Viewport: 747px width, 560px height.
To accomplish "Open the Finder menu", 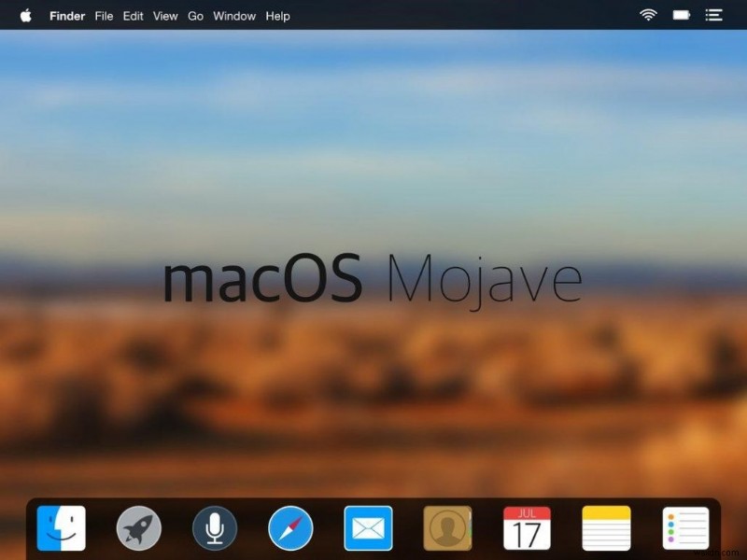I will tap(66, 16).
